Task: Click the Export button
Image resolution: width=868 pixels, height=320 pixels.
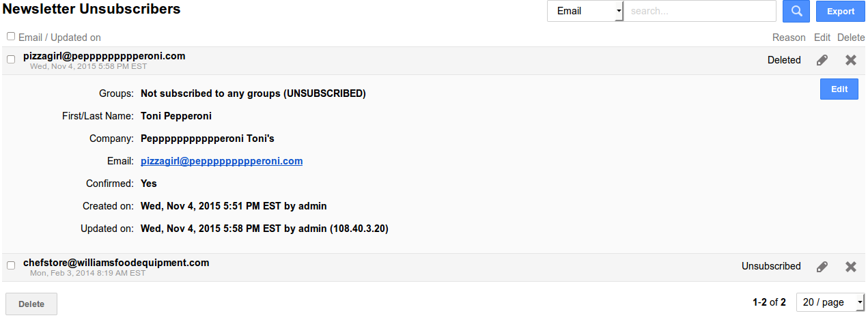Action: click(x=840, y=11)
